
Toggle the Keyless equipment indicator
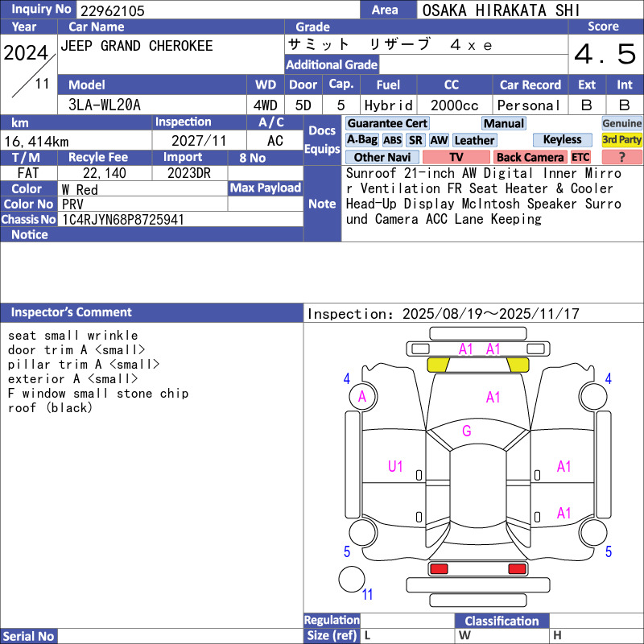point(562,140)
